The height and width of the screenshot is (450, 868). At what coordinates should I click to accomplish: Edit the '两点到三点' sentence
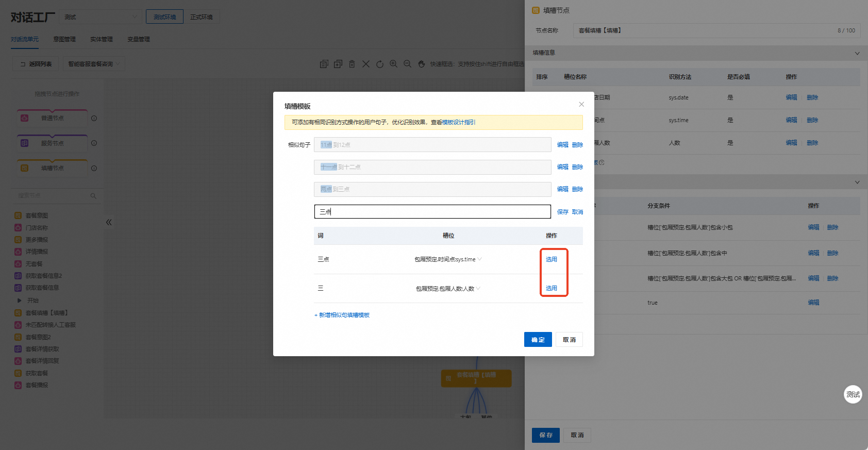coord(562,189)
